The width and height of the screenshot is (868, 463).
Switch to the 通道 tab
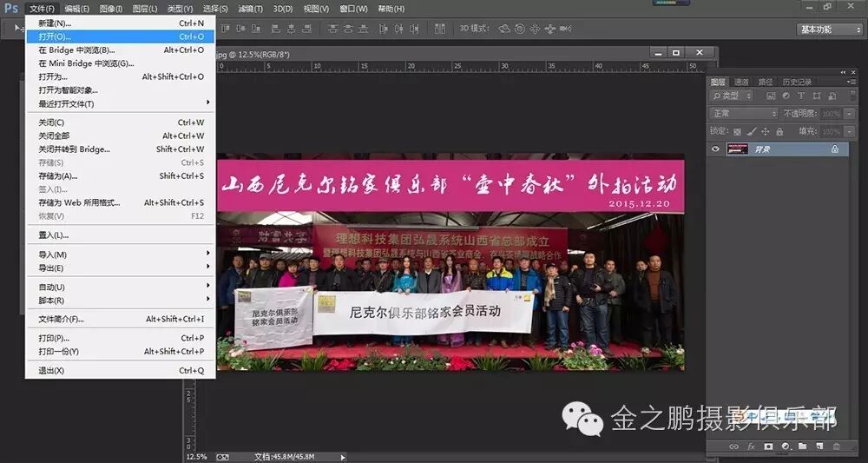742,82
